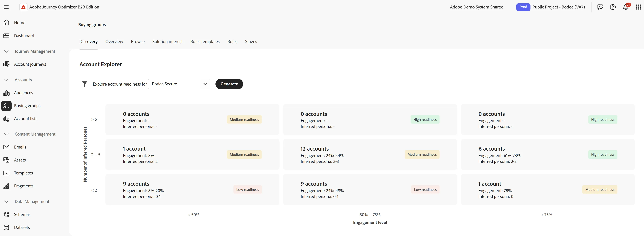The height and width of the screenshot is (236, 644).
Task: Collapse the Journey Management section
Action: pyautogui.click(x=7, y=51)
